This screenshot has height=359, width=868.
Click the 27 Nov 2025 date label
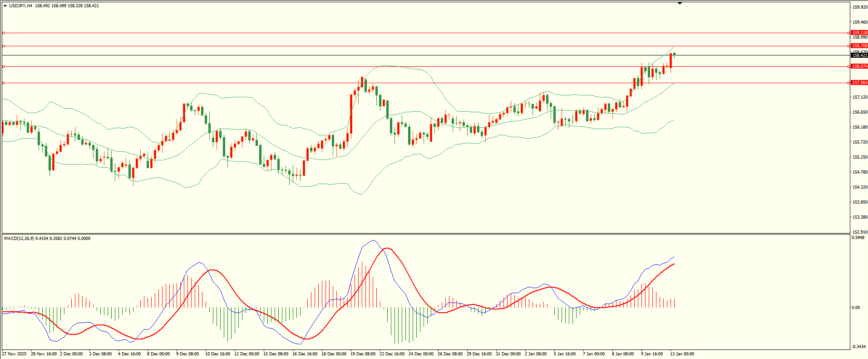coord(14,354)
